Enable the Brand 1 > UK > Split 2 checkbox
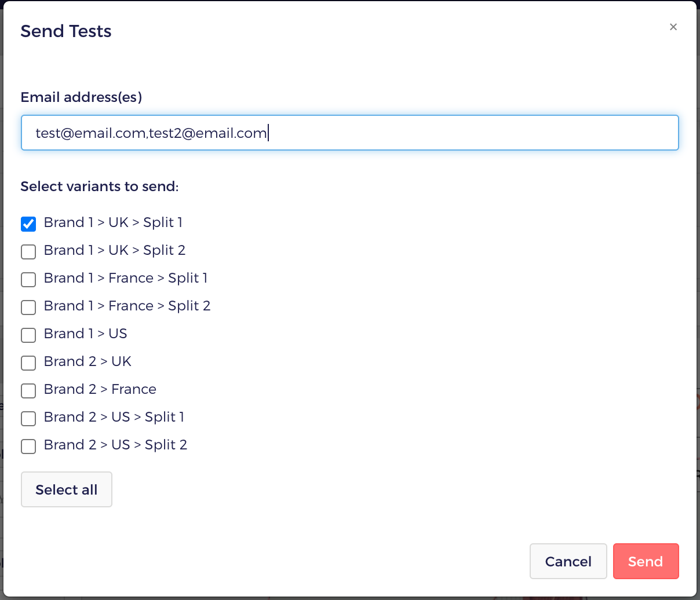 pos(28,251)
